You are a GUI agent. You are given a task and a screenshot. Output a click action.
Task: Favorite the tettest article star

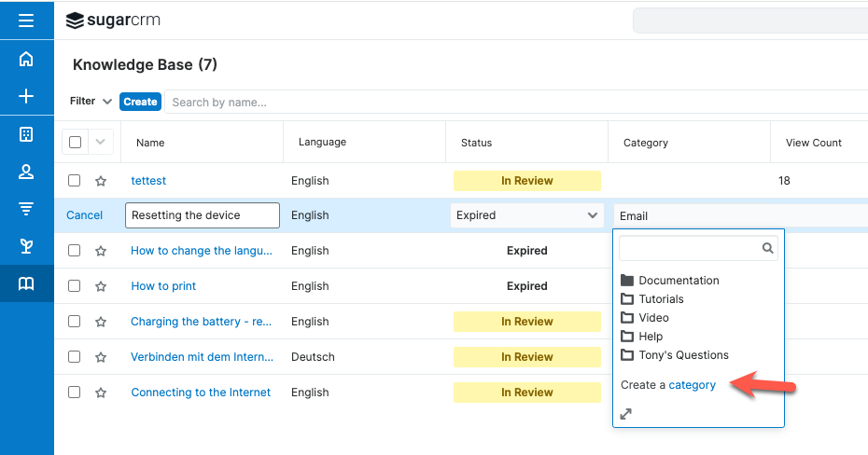pos(101,181)
